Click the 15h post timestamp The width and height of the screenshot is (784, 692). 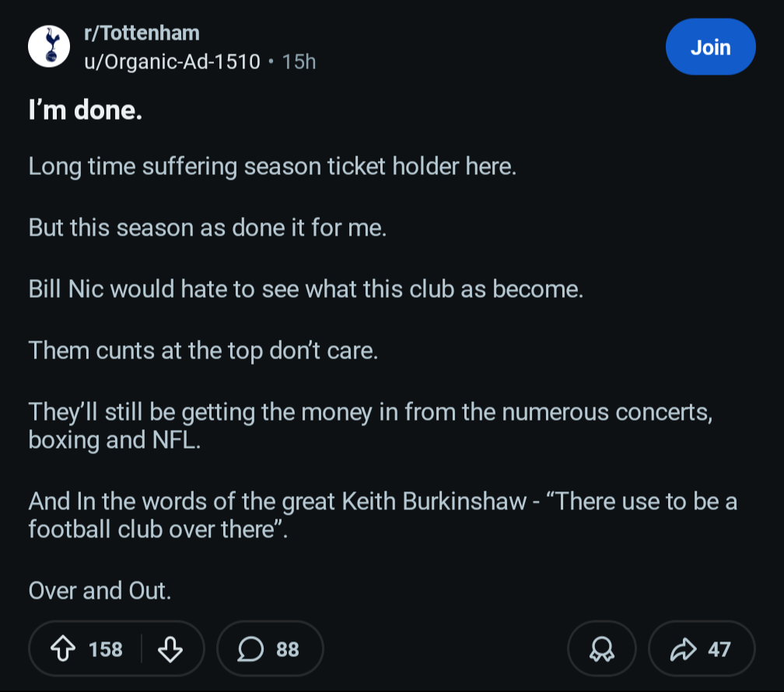[299, 61]
